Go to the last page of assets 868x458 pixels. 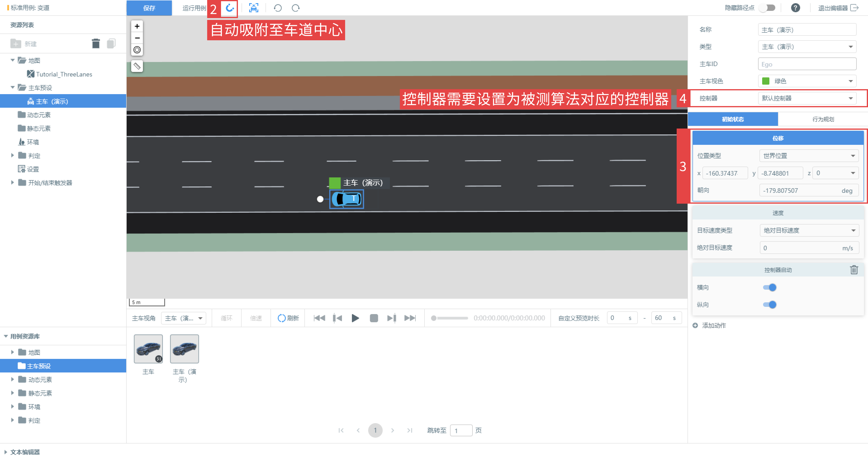tap(410, 430)
